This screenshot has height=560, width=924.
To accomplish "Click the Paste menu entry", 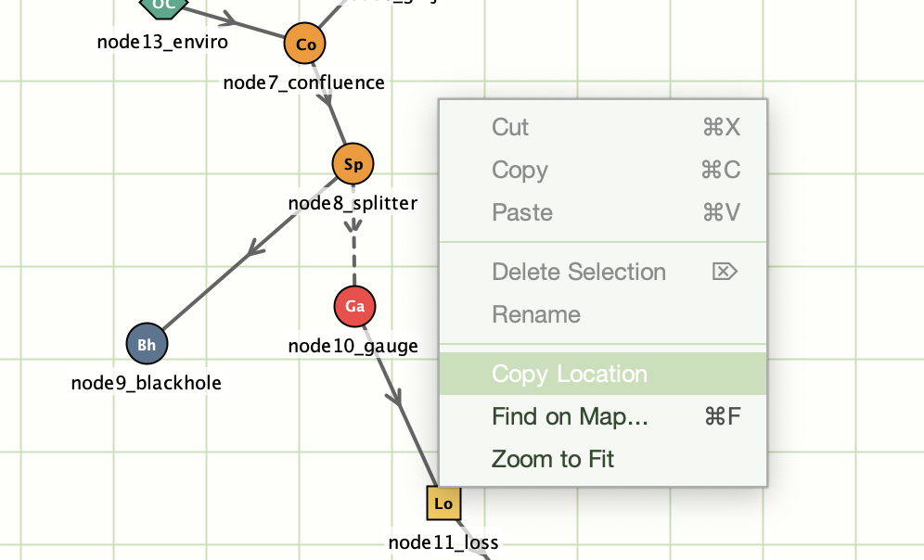I will tap(603, 212).
